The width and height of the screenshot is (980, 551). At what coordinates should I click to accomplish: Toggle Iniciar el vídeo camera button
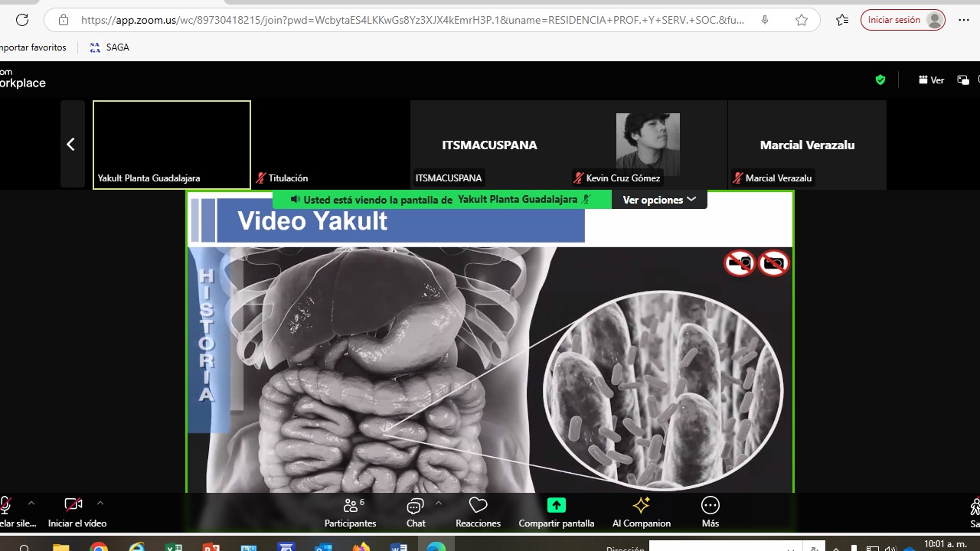pos(77,513)
